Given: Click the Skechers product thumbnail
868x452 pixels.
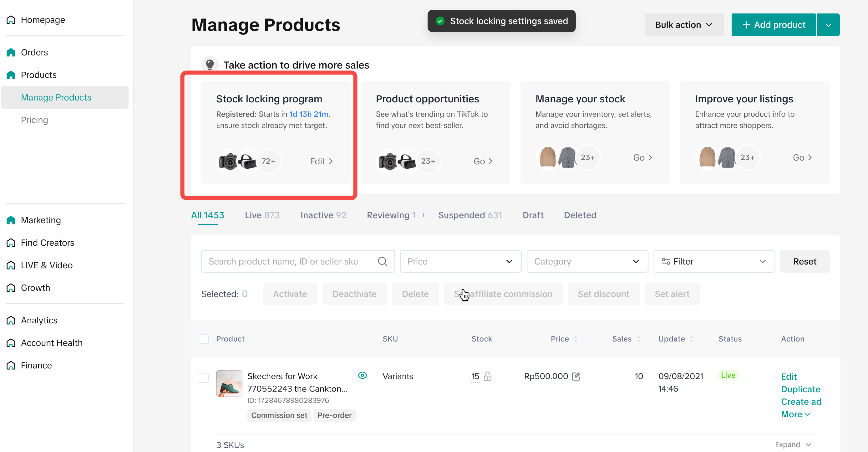Looking at the screenshot, I should tap(229, 383).
